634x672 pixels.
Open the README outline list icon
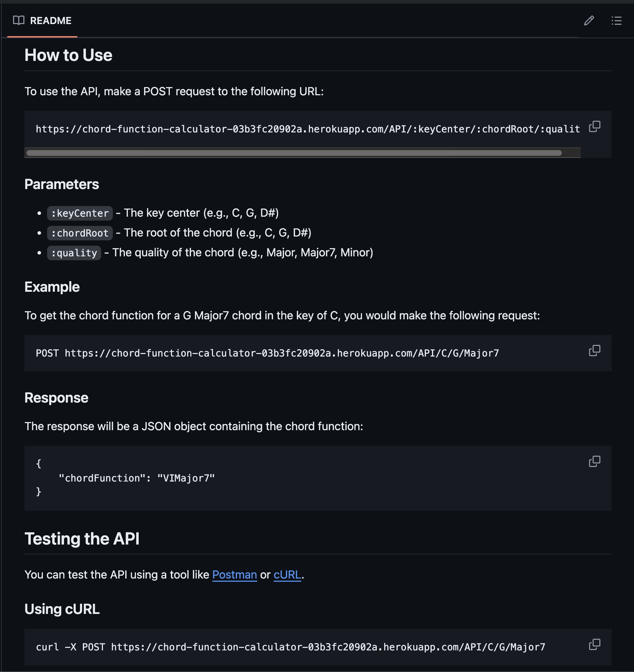616,21
